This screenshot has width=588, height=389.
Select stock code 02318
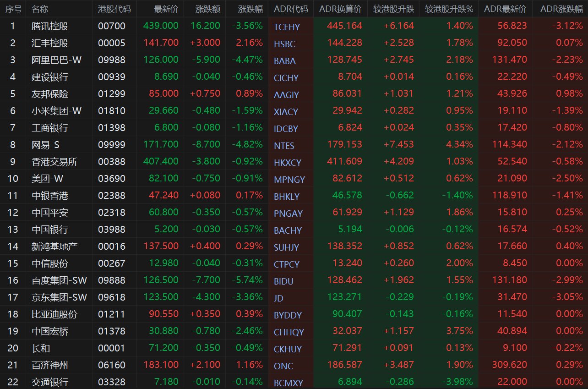[x=112, y=213]
